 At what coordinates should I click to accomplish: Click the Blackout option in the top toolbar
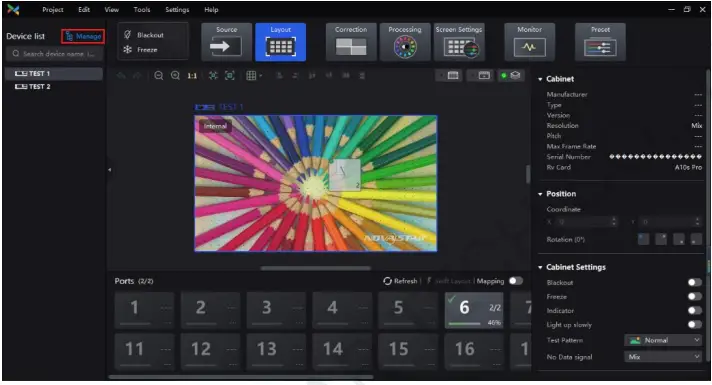pyautogui.click(x=143, y=35)
